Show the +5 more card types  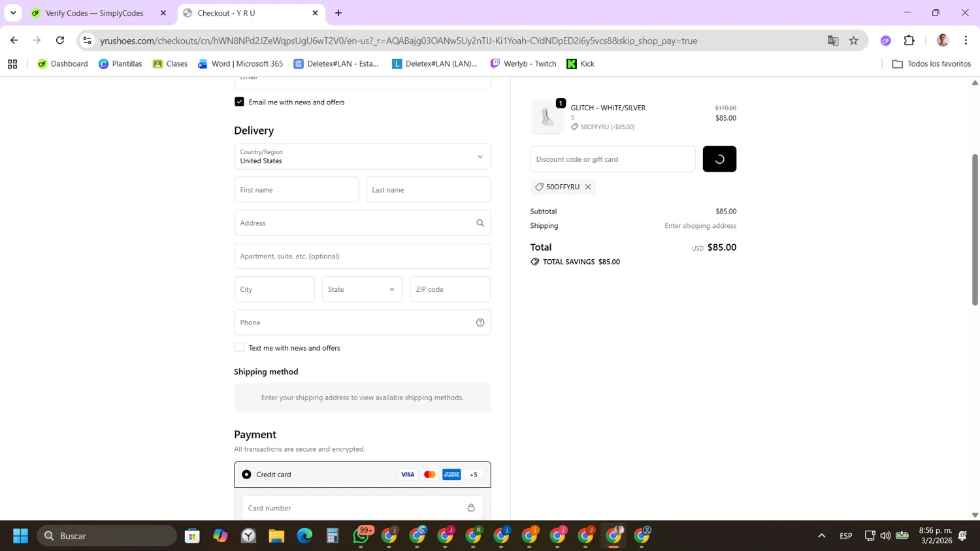click(474, 475)
